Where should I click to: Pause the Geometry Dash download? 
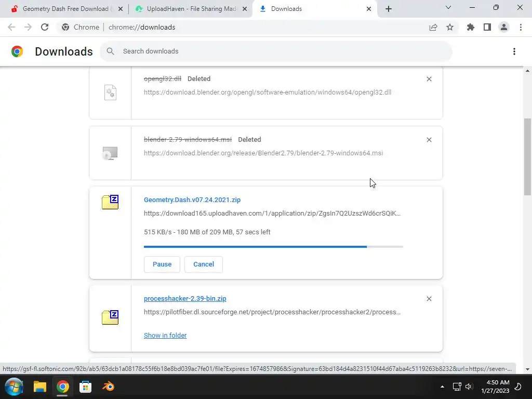pos(162,264)
